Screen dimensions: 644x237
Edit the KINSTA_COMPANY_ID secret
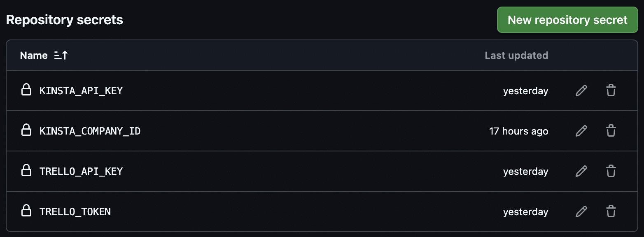point(581,131)
